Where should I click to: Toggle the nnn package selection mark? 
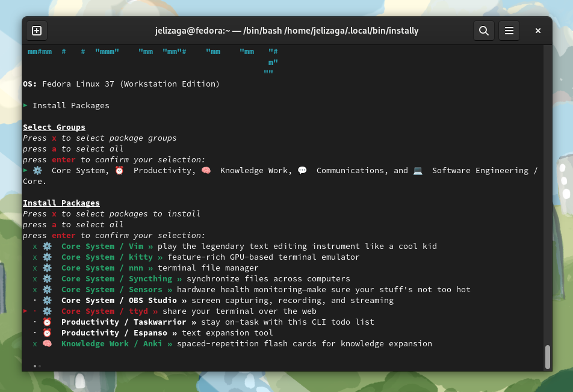[35, 268]
